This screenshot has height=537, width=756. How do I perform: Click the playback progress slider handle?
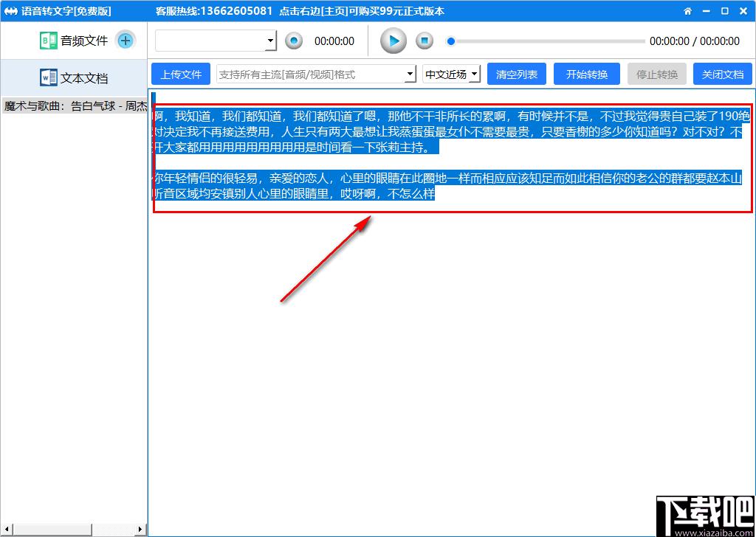(x=451, y=41)
